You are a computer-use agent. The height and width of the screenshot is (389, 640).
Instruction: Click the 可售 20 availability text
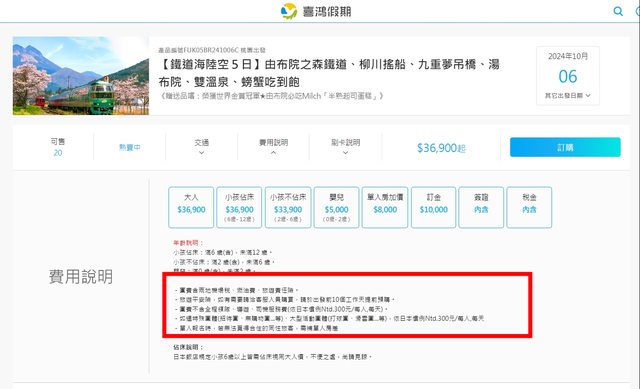click(x=58, y=147)
